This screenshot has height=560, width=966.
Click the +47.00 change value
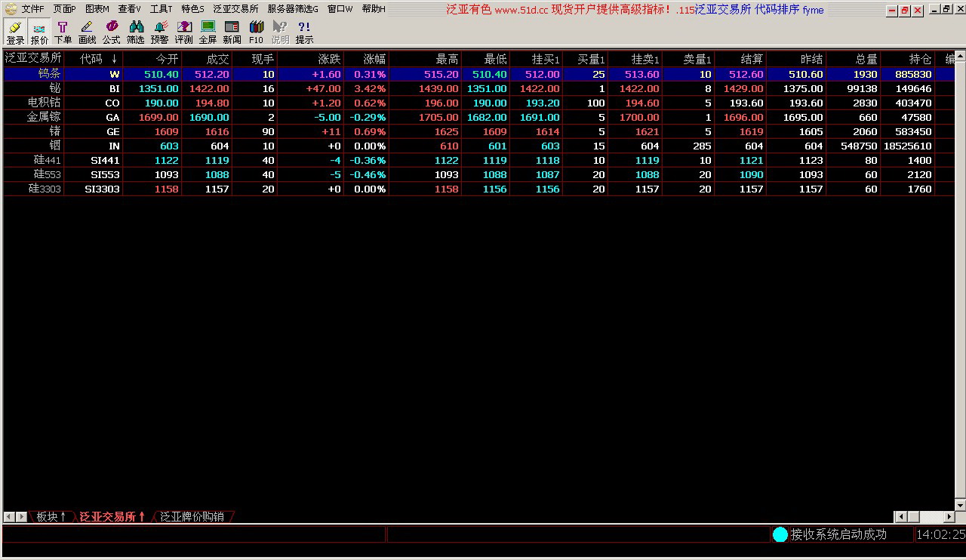323,89
